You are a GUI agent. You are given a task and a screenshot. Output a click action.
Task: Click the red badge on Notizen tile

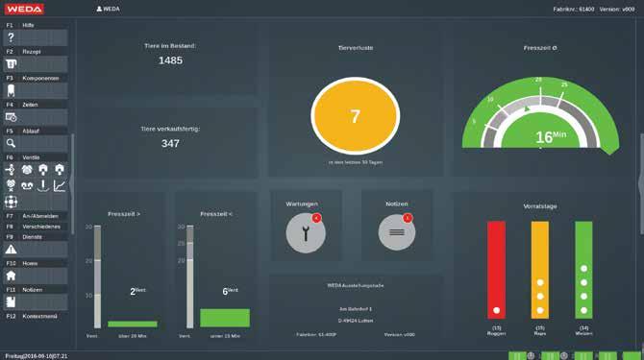(x=407, y=218)
